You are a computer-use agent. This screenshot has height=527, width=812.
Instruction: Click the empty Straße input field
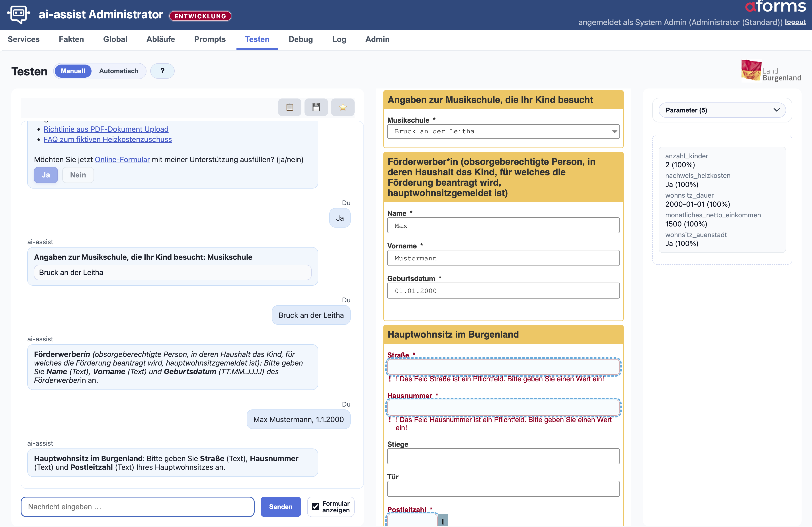[x=503, y=367]
